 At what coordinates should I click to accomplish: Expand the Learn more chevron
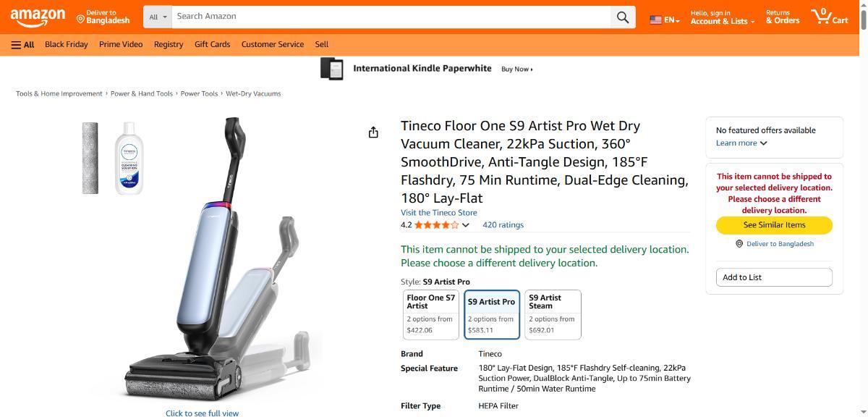(763, 143)
